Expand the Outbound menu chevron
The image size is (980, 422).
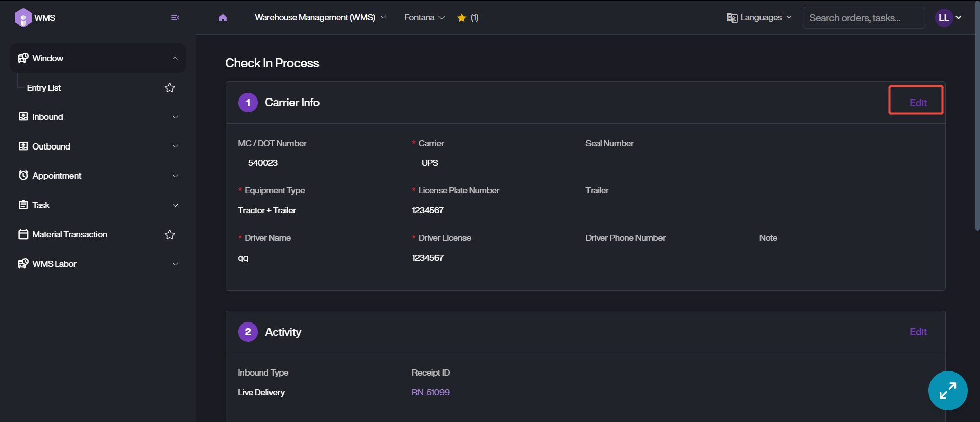tap(175, 146)
